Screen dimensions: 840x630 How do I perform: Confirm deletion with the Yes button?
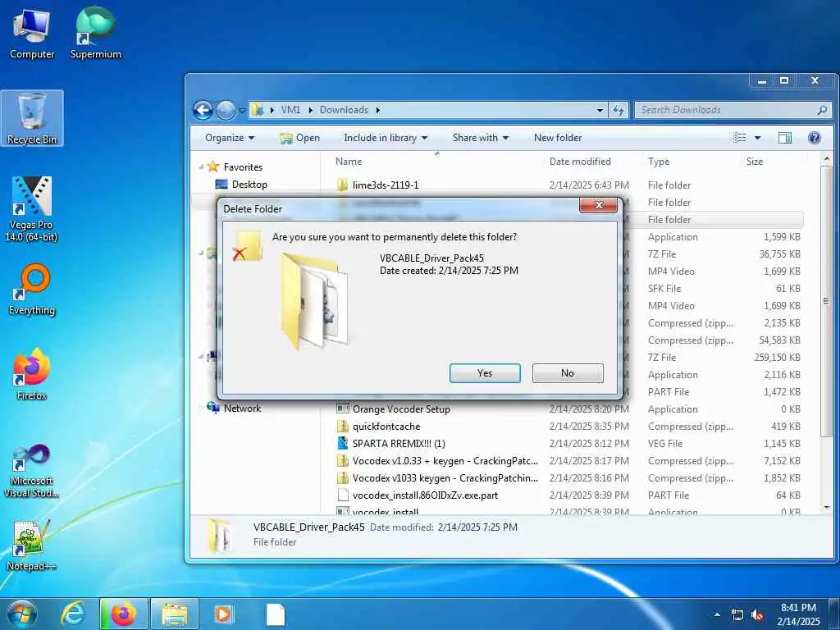point(485,373)
